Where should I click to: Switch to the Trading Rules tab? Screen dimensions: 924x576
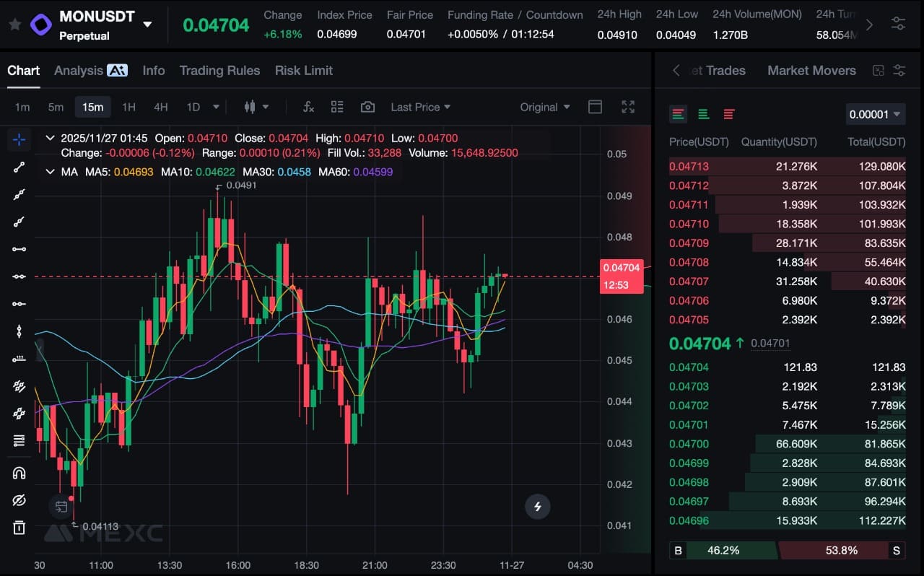[219, 70]
